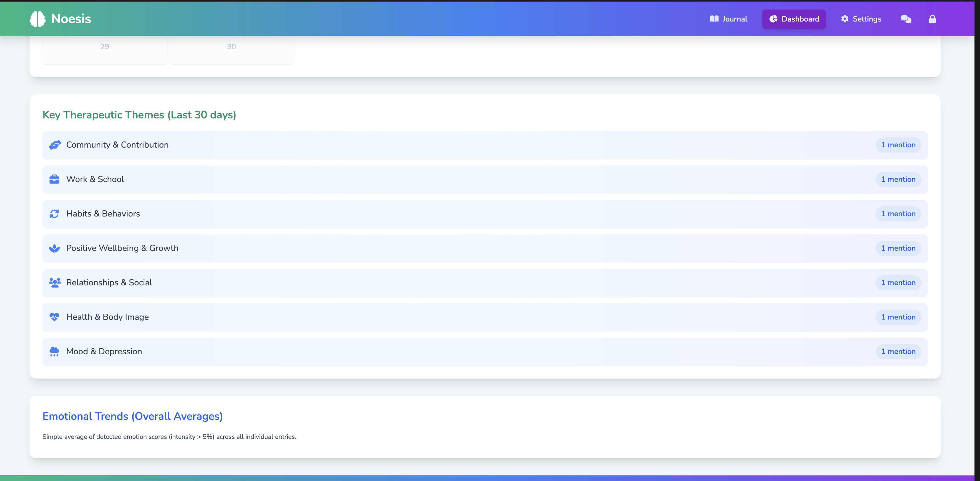Click the Emotional Trends section heading
980x481 pixels.
tap(132, 416)
